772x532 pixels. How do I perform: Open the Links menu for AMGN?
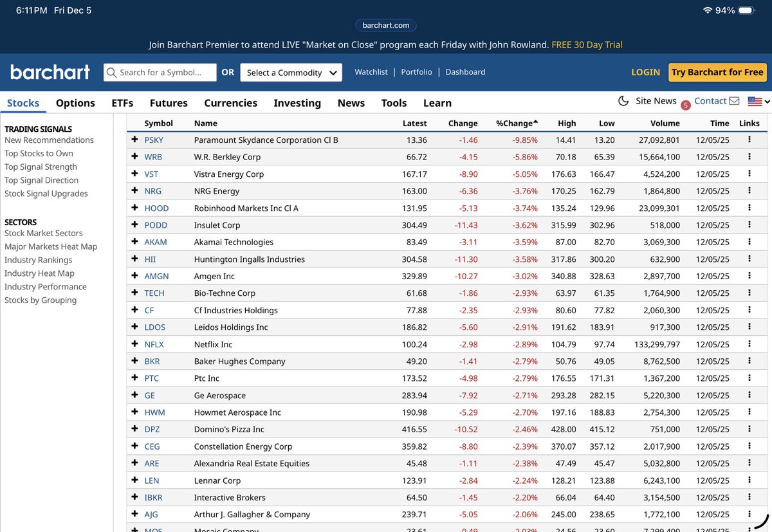[x=749, y=276]
